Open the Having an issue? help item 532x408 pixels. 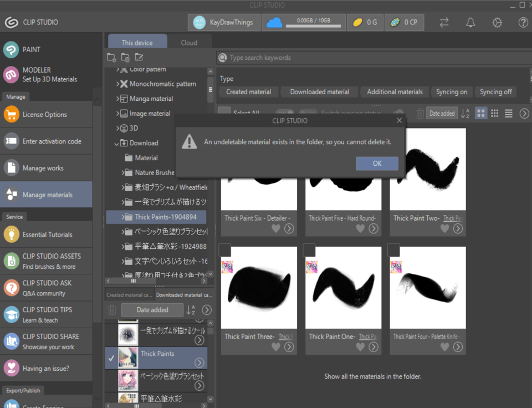46,368
